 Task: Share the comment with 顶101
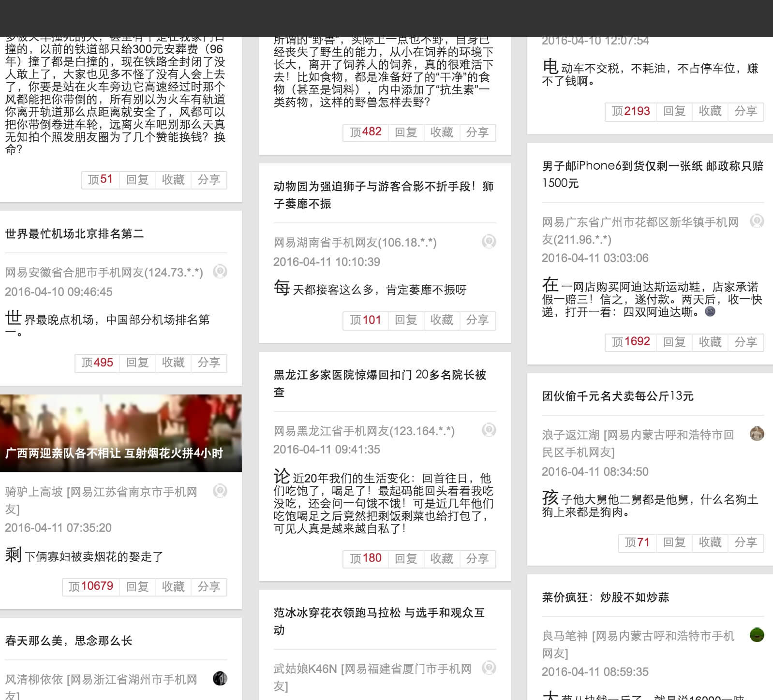477,320
